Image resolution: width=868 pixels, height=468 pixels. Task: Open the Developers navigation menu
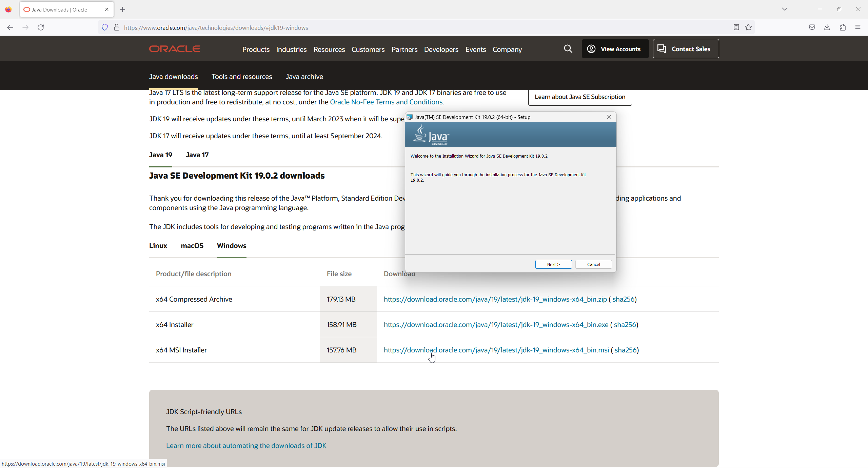click(x=441, y=49)
